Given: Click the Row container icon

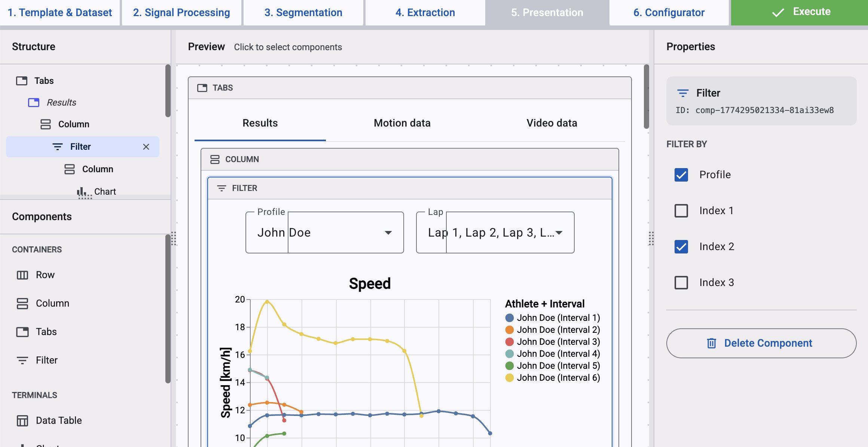Looking at the screenshot, I should 22,275.
